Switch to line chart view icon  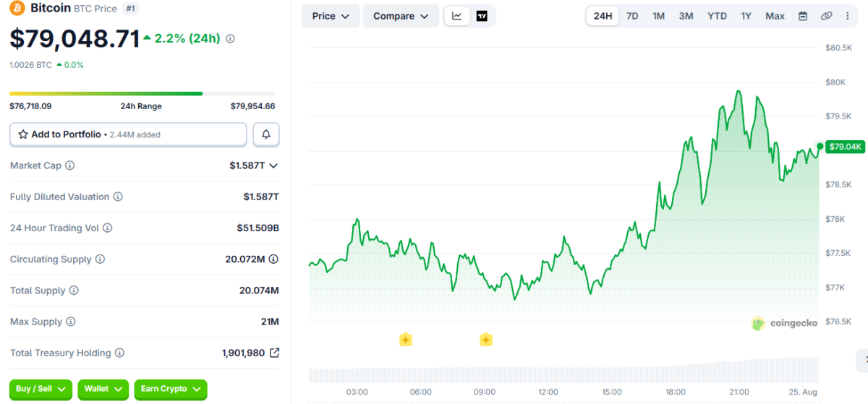click(457, 16)
